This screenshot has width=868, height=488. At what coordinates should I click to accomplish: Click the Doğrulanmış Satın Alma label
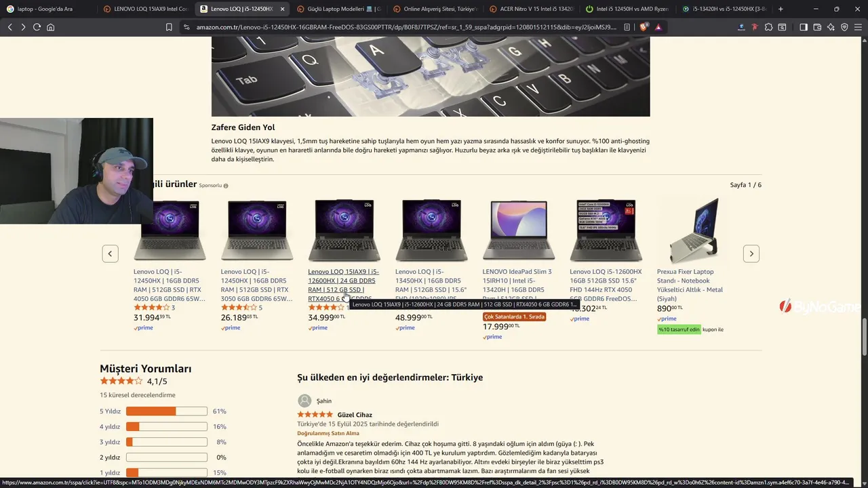tap(328, 433)
